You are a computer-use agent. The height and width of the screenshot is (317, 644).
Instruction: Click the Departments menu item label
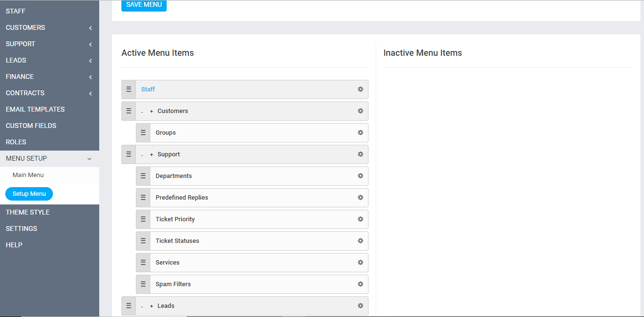coord(173,176)
